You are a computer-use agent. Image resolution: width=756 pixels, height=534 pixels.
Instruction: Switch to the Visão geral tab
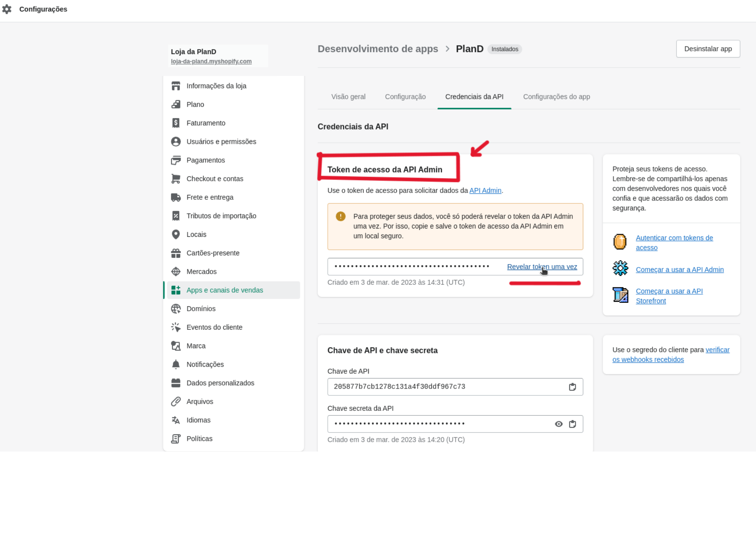[348, 97]
